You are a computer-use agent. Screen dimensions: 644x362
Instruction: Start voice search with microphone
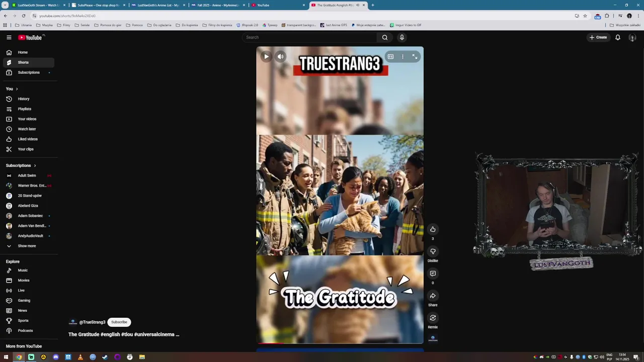click(401, 37)
